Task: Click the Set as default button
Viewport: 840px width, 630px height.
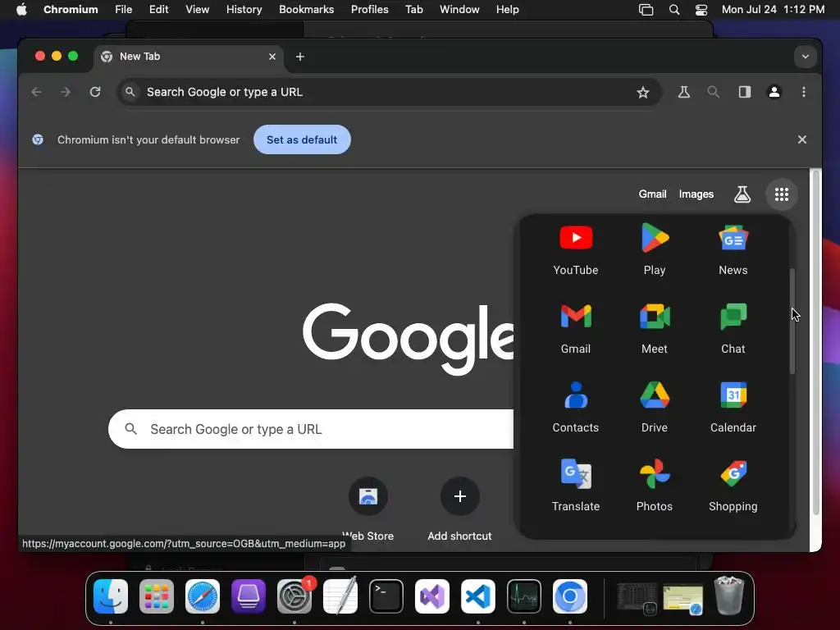Action: [302, 139]
